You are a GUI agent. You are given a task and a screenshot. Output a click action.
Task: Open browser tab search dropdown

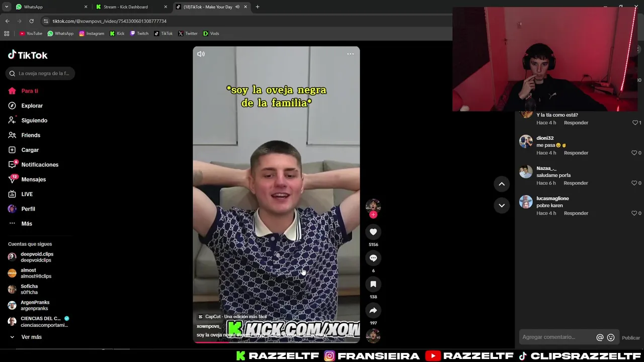7,7
